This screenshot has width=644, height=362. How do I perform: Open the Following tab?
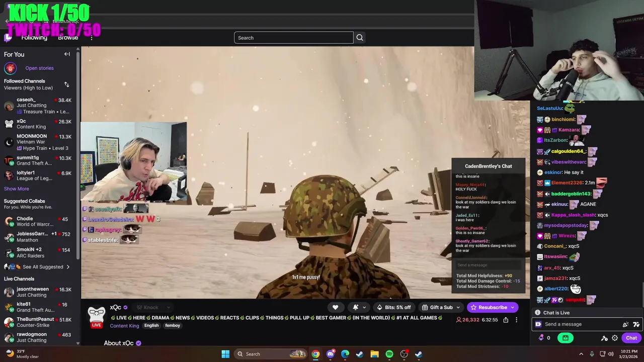[x=34, y=38]
